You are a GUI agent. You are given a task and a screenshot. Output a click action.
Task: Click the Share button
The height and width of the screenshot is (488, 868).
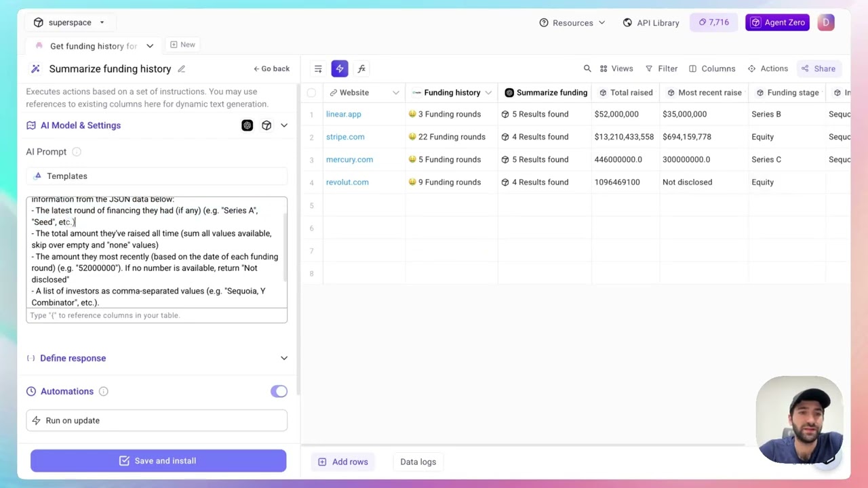(x=818, y=68)
